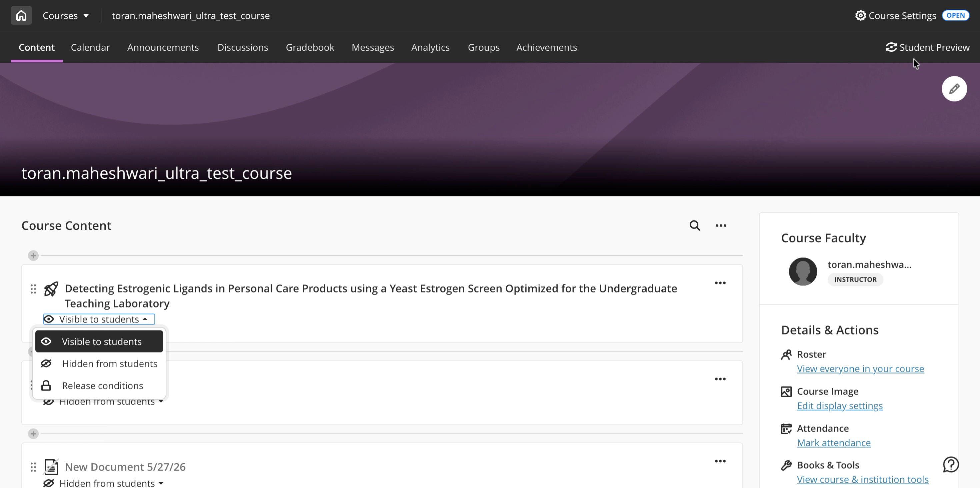The image size is (980, 488).
Task: Add content with plus above New Document
Action: pyautogui.click(x=33, y=434)
